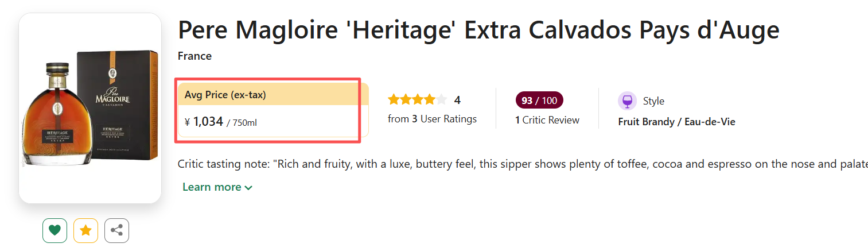Click the chevron arrow beside Learn more
868x247 pixels.
[x=248, y=188]
